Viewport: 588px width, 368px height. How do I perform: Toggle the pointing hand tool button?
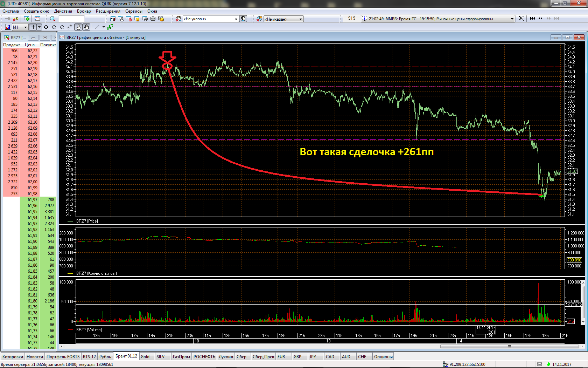pos(78,27)
